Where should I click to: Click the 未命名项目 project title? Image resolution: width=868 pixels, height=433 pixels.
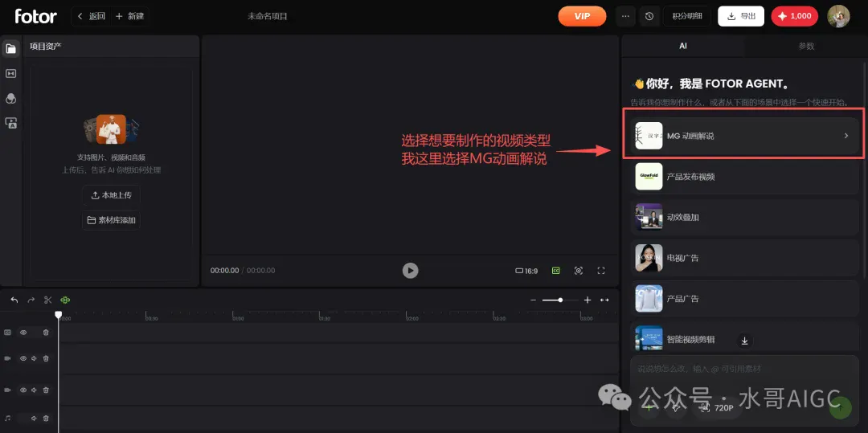coord(268,16)
